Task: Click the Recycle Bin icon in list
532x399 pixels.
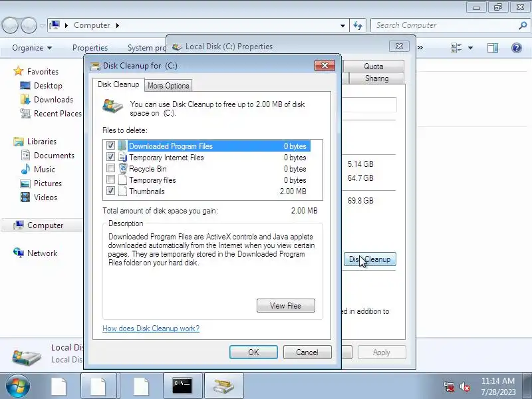Action: point(122,168)
